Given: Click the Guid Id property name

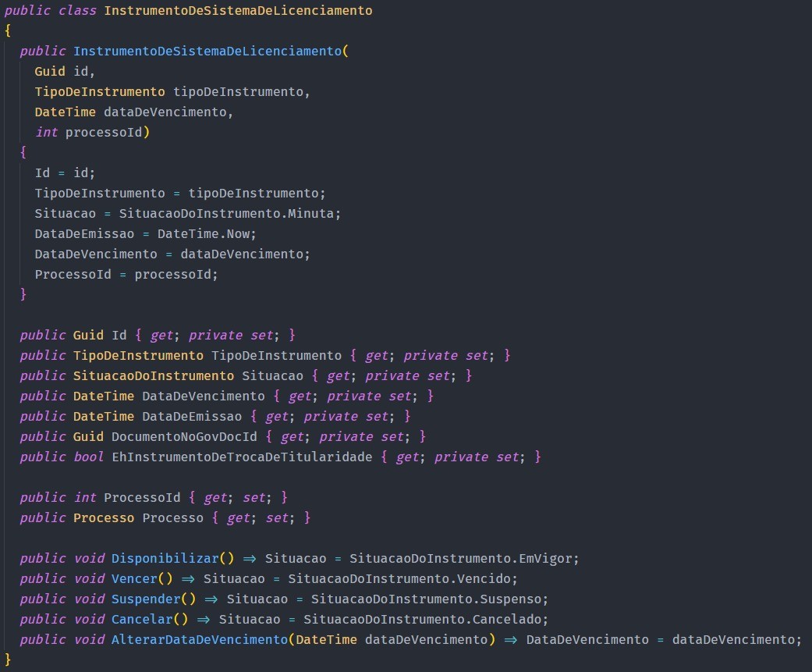Looking at the screenshot, I should [119, 336].
